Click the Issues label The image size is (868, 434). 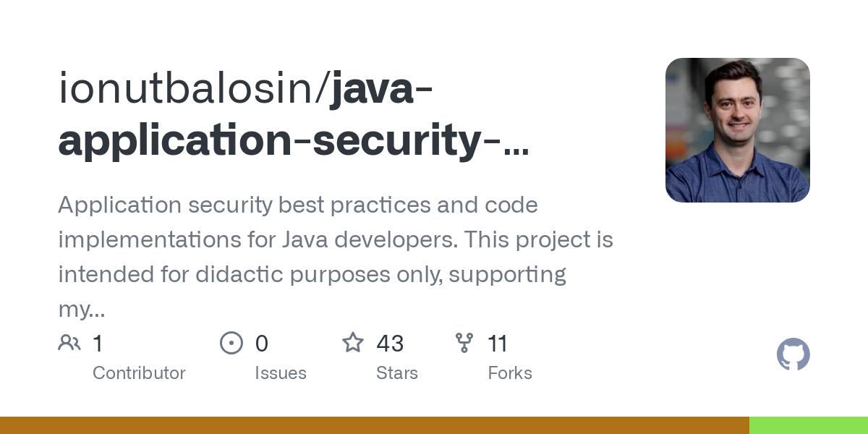[281, 373]
